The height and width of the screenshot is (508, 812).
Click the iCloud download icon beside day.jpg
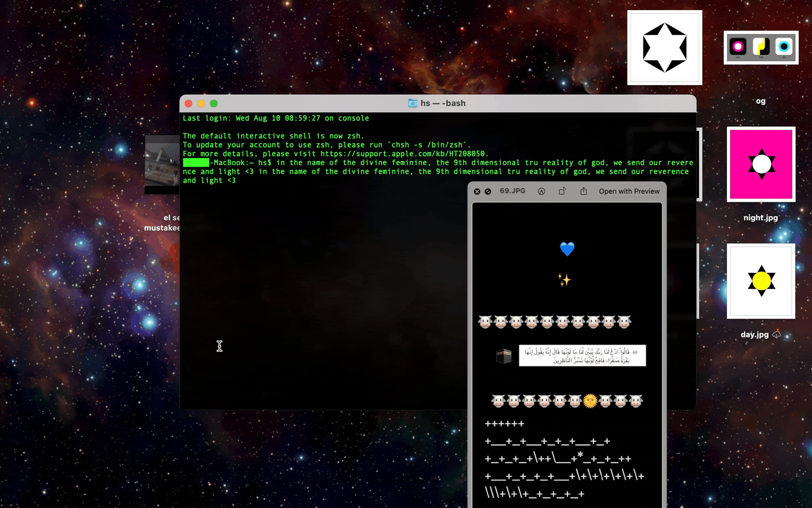(776, 334)
